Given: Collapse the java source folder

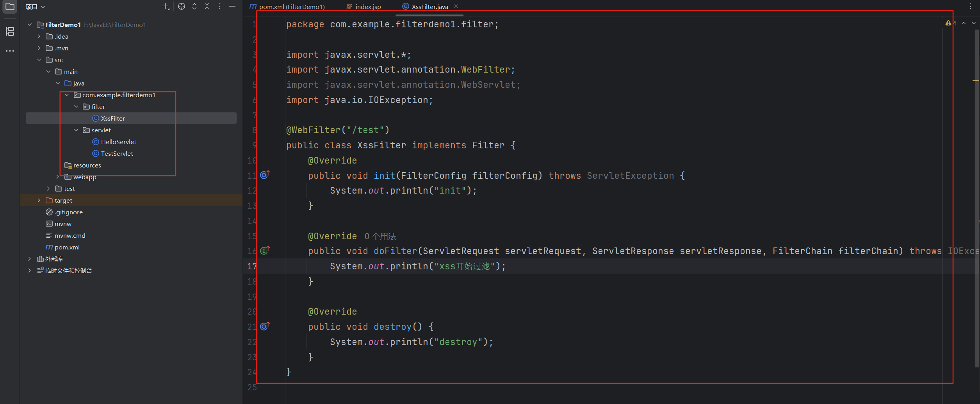Looking at the screenshot, I should tap(58, 83).
